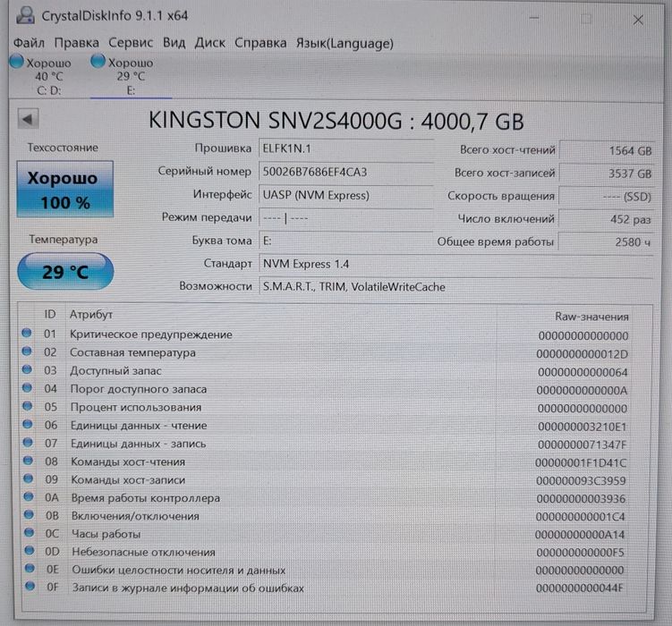Click the serial number field 50026B7686EF4CA3
The height and width of the screenshot is (626, 672).
coord(346,172)
